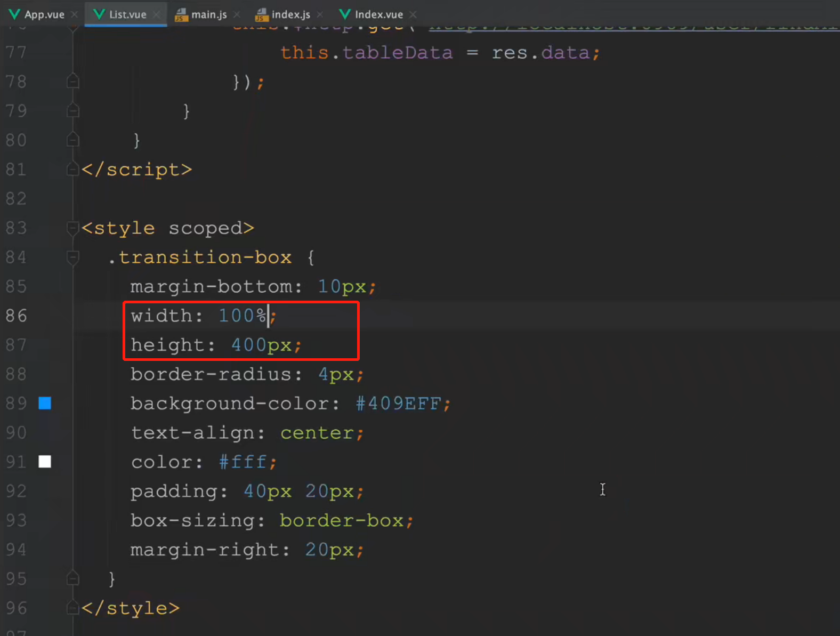Fold the closing style tag on line 96
The height and width of the screenshot is (636, 840).
point(73,608)
